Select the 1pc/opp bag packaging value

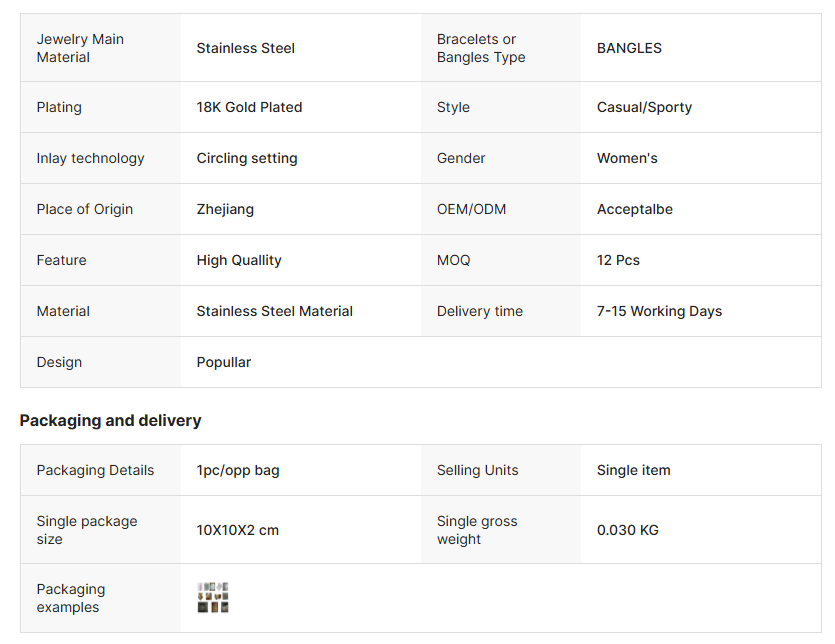[238, 470]
